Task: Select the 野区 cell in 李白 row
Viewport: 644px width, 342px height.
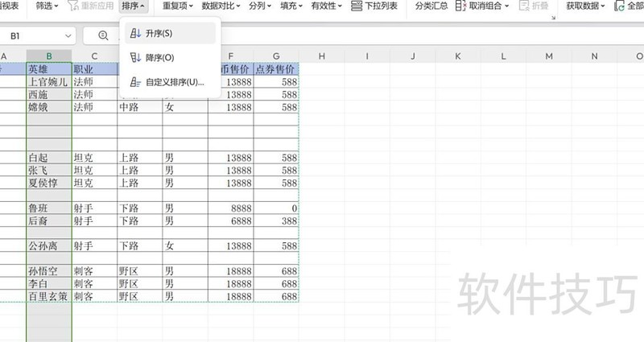Action: point(139,284)
